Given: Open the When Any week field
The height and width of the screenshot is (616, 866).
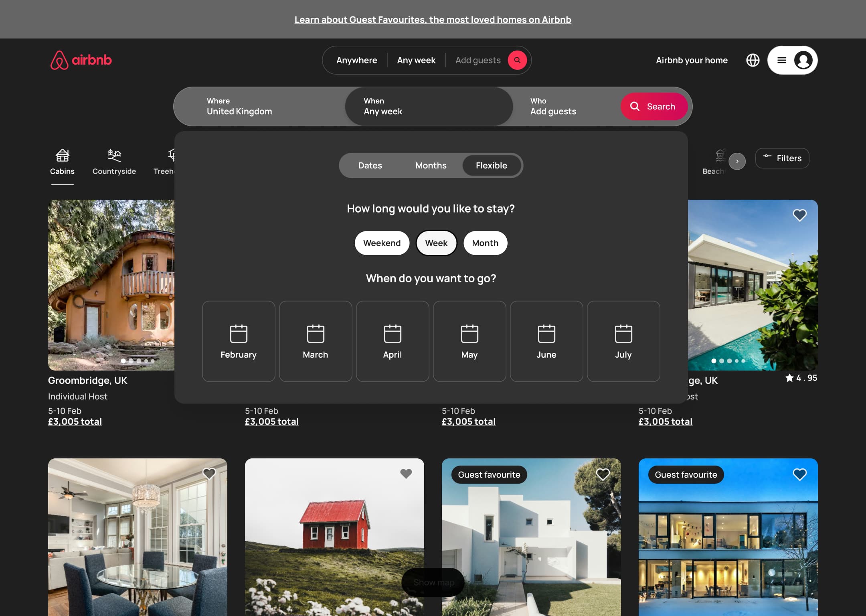Looking at the screenshot, I should pos(429,106).
